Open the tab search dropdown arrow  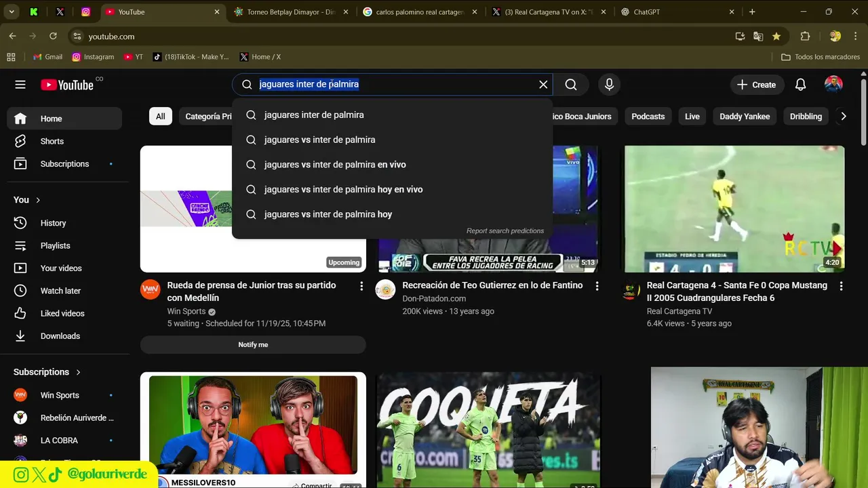[x=12, y=12]
